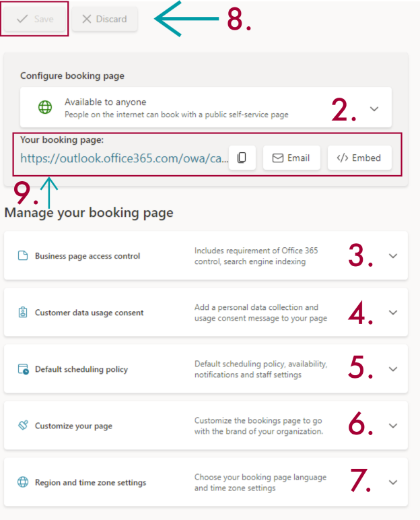Click 'Choose your booking page language' description
This screenshot has height=520, width=420.
point(260,482)
